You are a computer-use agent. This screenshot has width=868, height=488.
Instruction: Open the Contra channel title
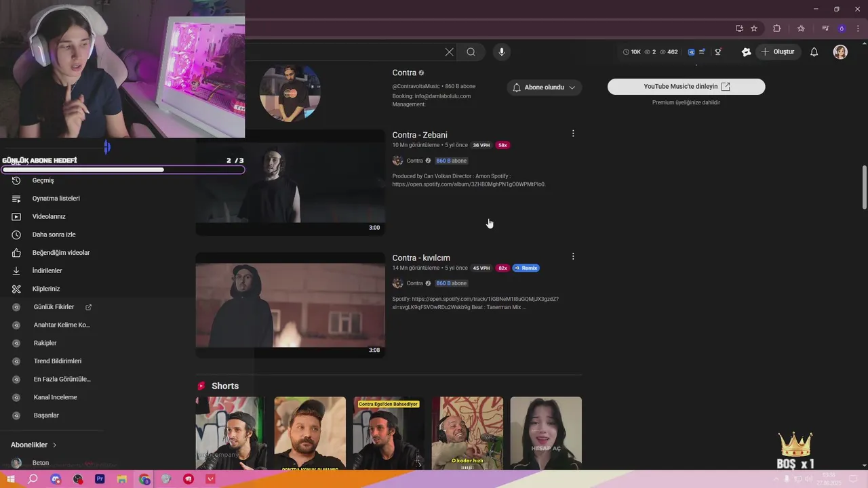coord(404,73)
